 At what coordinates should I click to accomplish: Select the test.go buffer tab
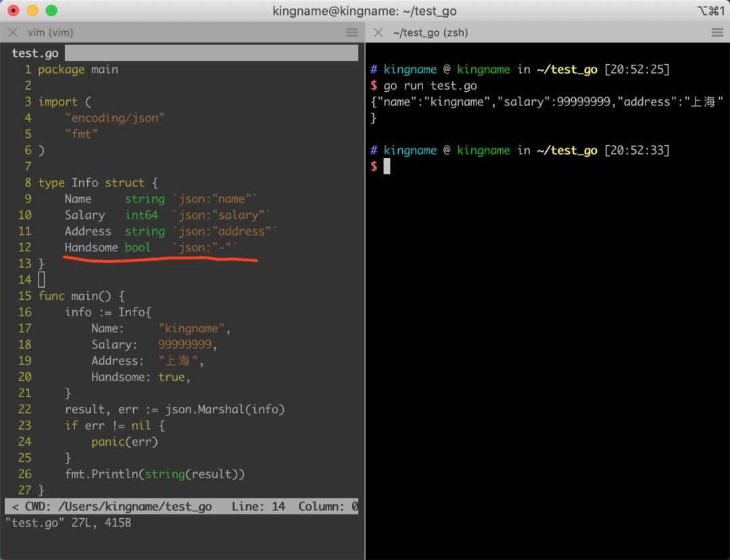click(35, 53)
